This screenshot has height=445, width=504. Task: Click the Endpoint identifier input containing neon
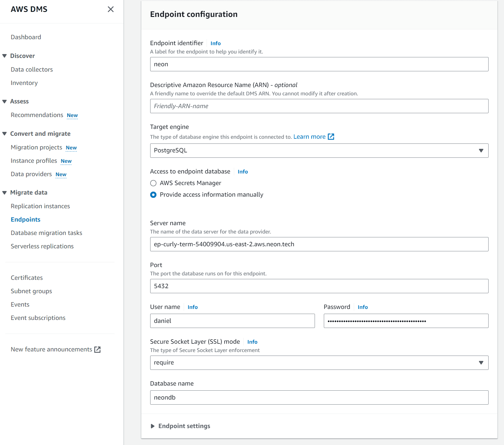pos(319,64)
